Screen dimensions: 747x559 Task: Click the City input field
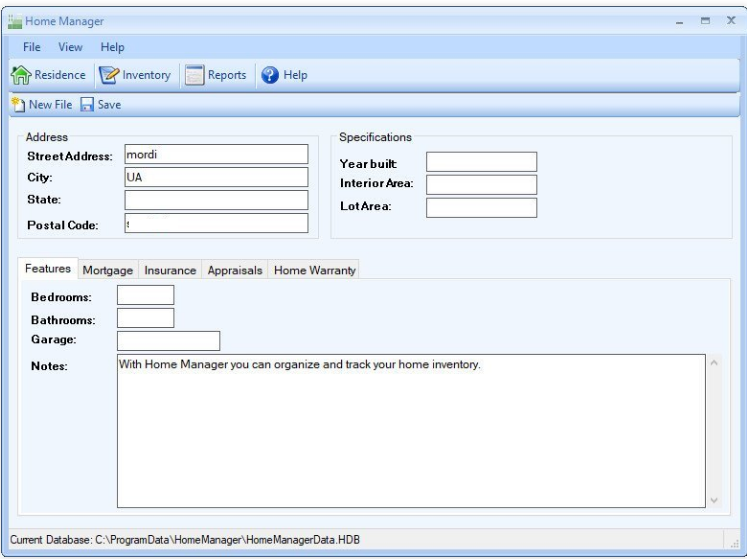(216, 177)
